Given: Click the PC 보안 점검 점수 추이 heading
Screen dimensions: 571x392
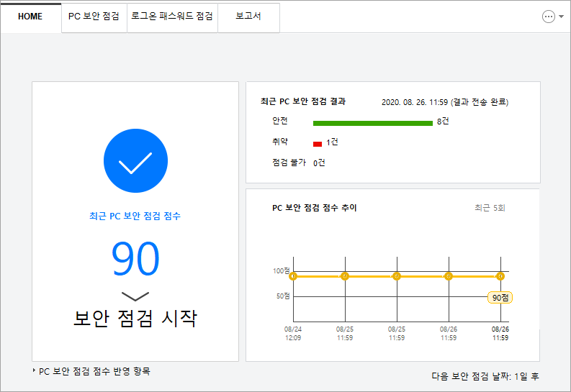Looking at the screenshot, I should [x=315, y=208].
